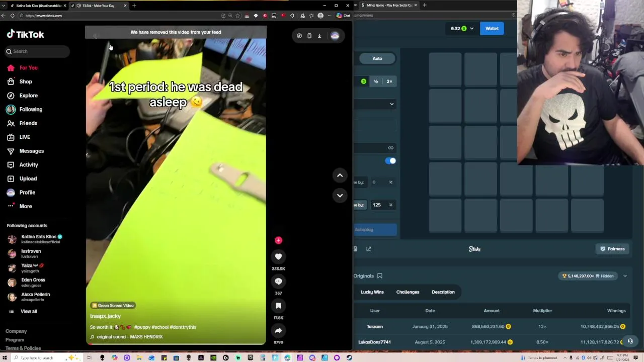Go to the previous video with up arrow
Viewport: 644px width, 362px height.
[x=340, y=175]
